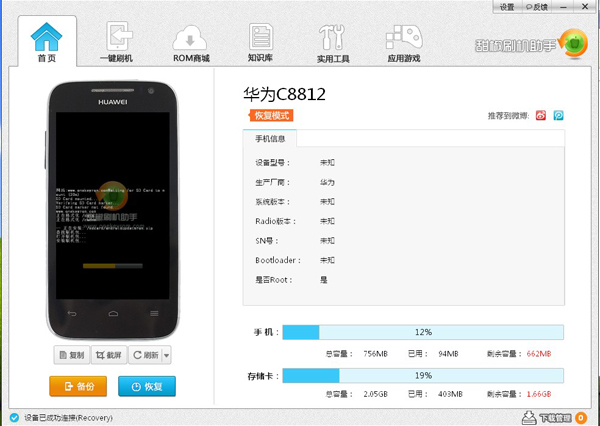Click the Bootloader label row

click(278, 260)
